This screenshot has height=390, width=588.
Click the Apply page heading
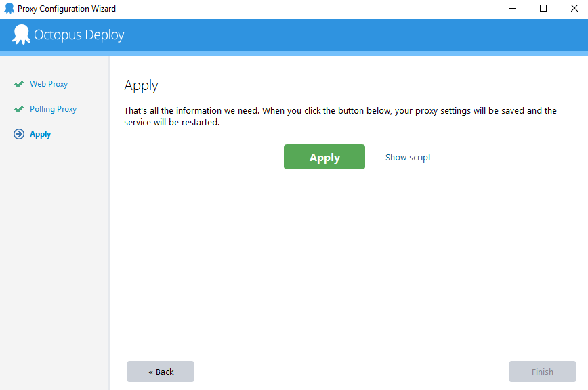[141, 86]
